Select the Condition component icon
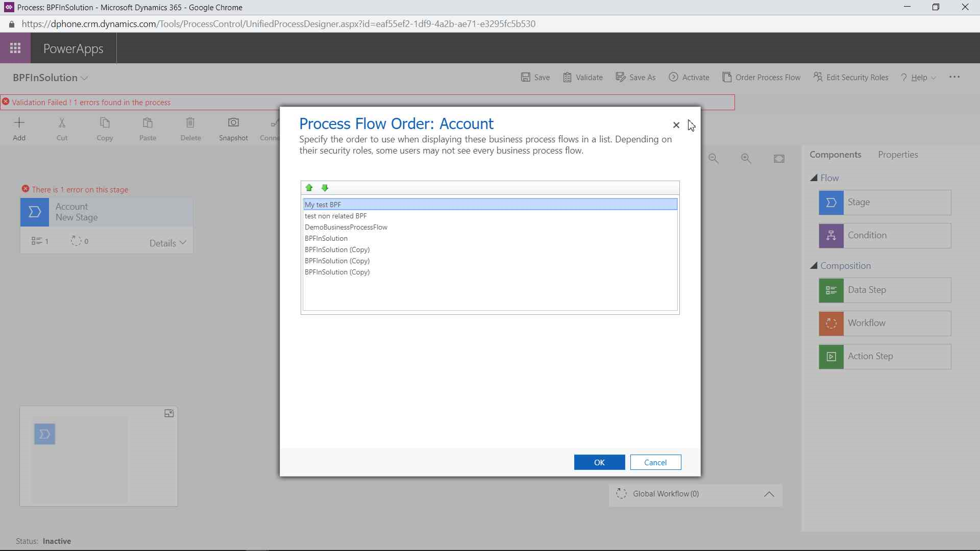Viewport: 980px width, 551px height. [x=831, y=236]
